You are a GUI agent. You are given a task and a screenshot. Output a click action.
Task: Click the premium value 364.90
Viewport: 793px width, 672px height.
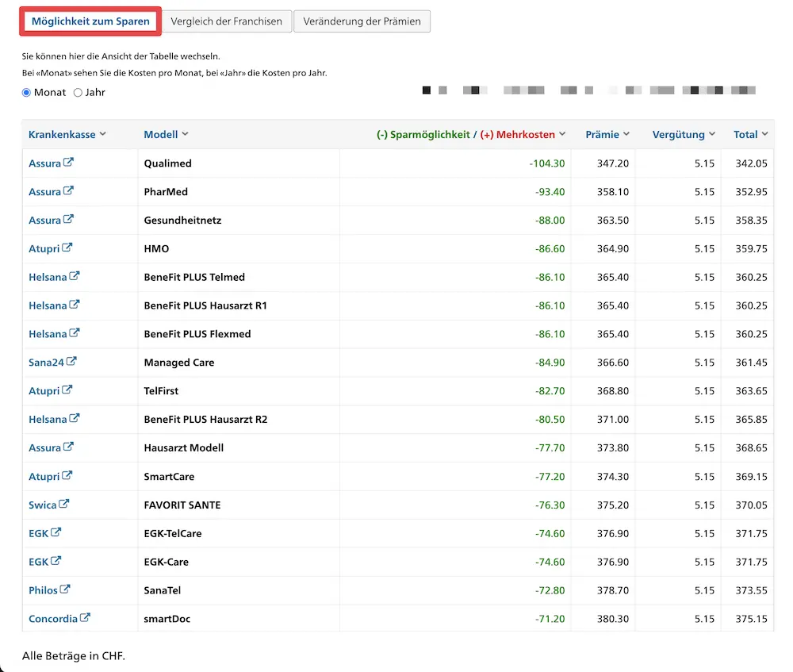point(613,248)
